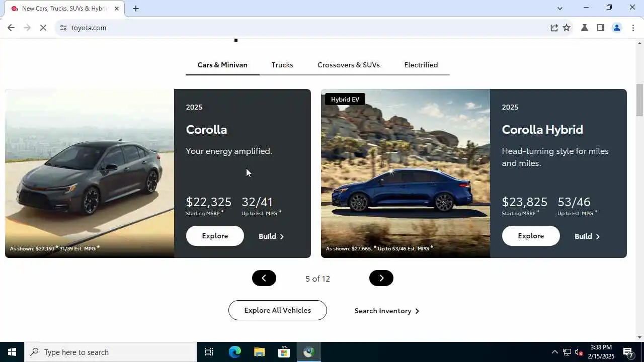This screenshot has width=644, height=362.
Task: Click the 5 of 12 page indicator
Action: 317,279
